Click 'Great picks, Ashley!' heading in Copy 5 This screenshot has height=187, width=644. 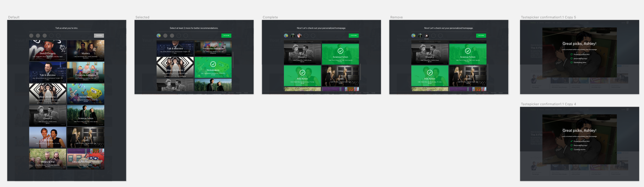click(x=579, y=44)
